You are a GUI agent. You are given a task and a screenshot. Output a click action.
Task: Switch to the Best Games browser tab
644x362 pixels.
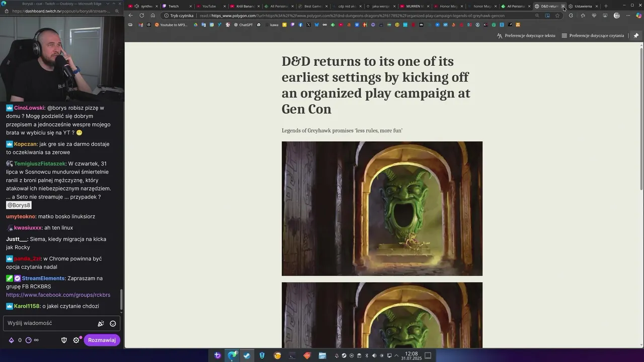313,6
